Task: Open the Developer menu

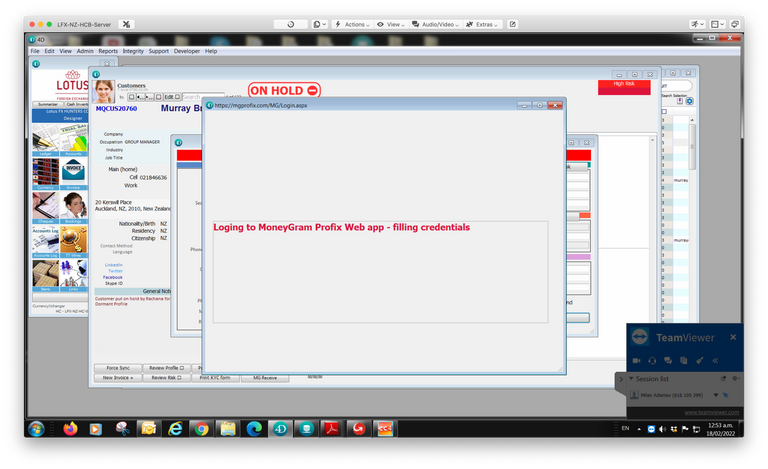Action: click(187, 51)
